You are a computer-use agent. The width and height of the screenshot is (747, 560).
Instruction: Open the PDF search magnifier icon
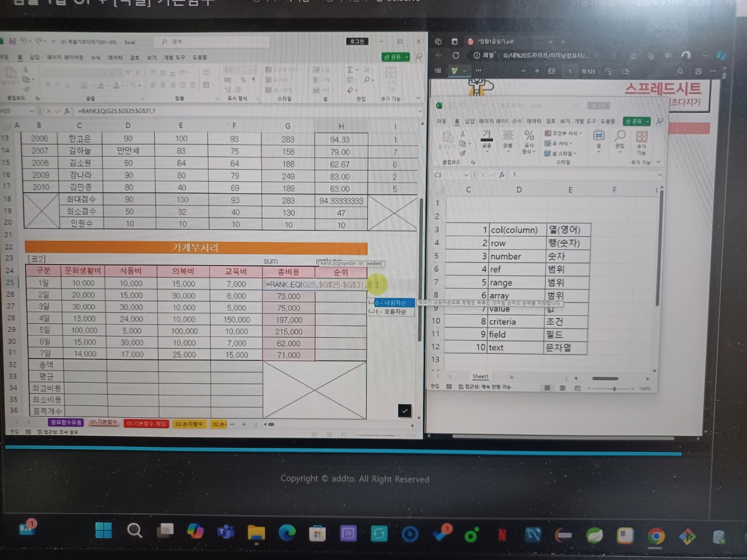coord(680,71)
